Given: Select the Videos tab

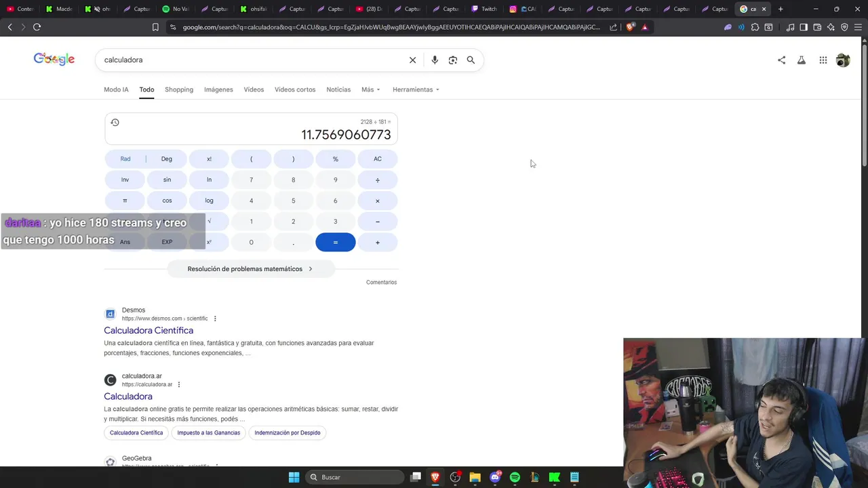Looking at the screenshot, I should pos(254,89).
